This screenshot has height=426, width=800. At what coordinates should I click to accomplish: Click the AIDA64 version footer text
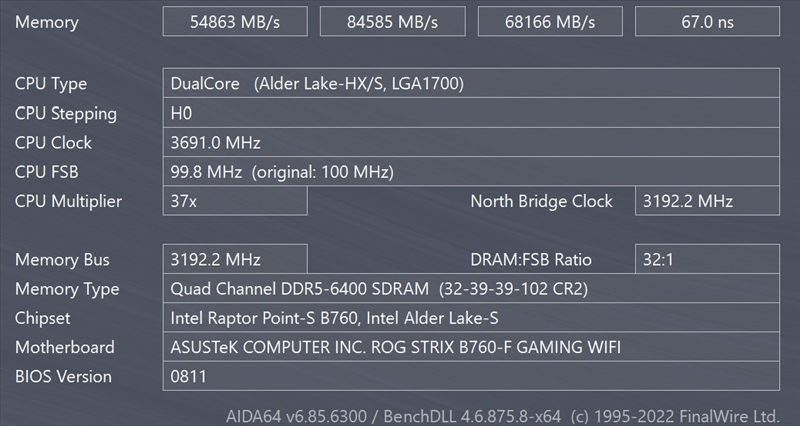[503, 414]
